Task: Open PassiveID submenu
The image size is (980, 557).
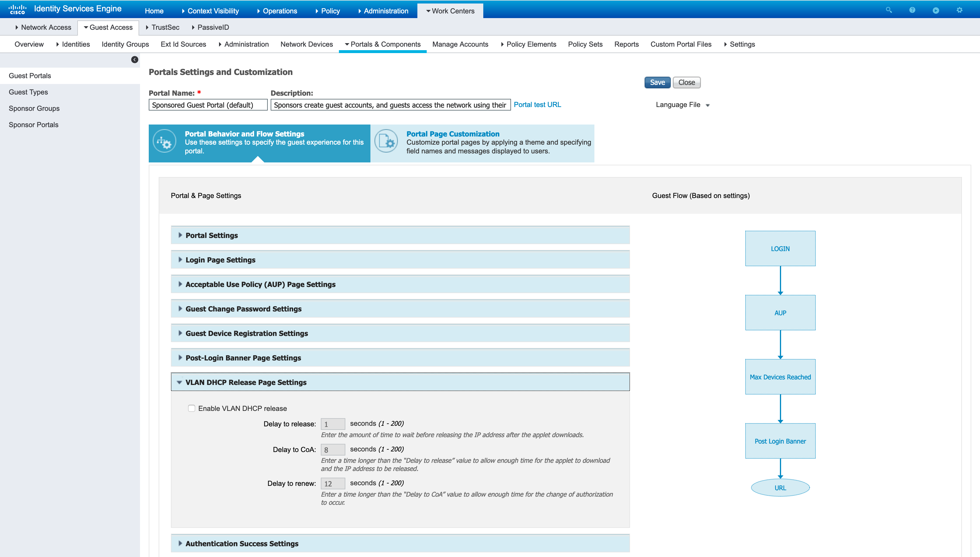Action: [x=210, y=27]
